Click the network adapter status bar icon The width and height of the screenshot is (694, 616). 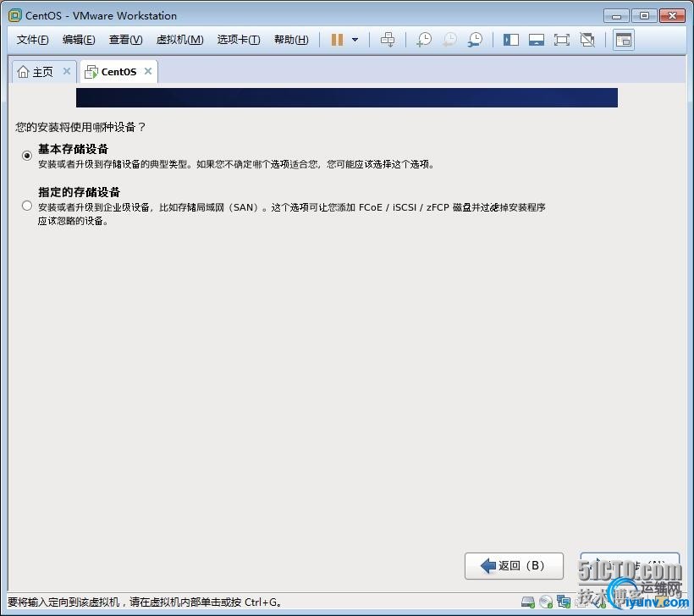click(564, 602)
